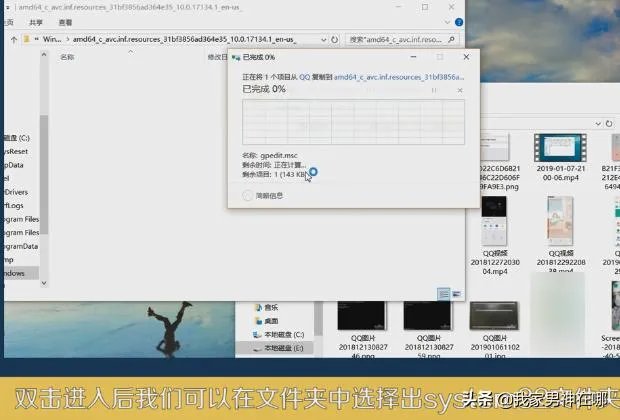This screenshot has width=620, height=420.
Task: Expand back window address dropdown arrow
Action: pos(598,124)
